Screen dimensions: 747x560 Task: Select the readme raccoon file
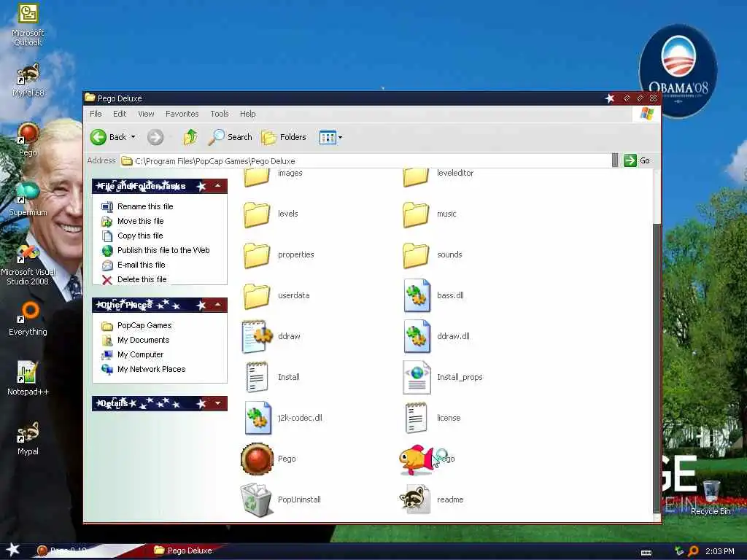point(431,500)
